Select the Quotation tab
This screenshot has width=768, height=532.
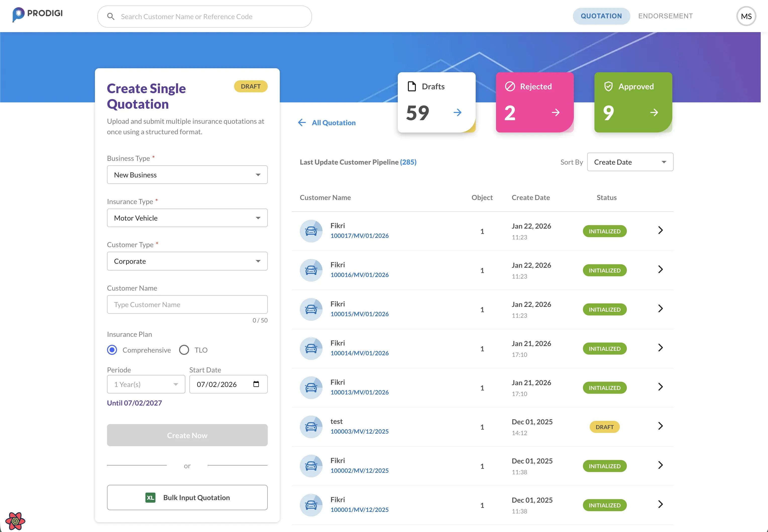[x=601, y=16]
